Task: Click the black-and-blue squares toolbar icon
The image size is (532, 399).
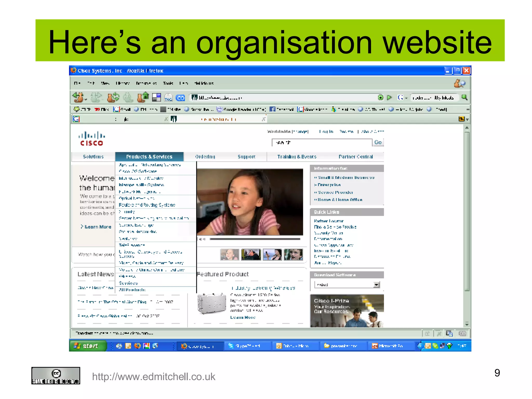Action: (156, 98)
